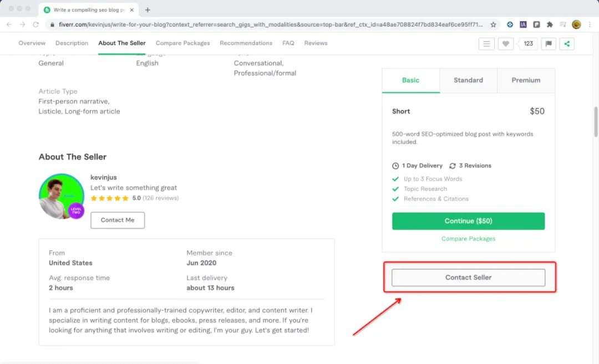Open the media control playlist icon
This screenshot has width=599, height=364.
point(563,24)
